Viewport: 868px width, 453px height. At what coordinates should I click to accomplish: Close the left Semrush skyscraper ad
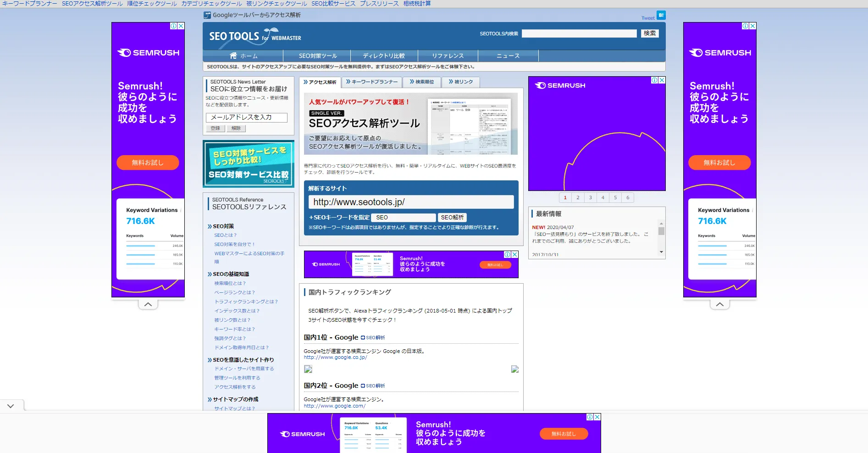pyautogui.click(x=181, y=26)
